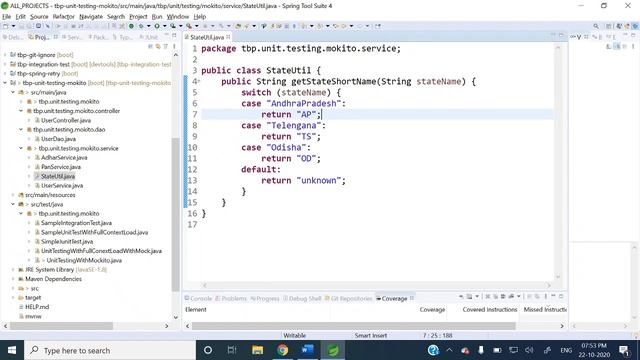
Task: Open the Refactor menu
Action: (x=63, y=17)
